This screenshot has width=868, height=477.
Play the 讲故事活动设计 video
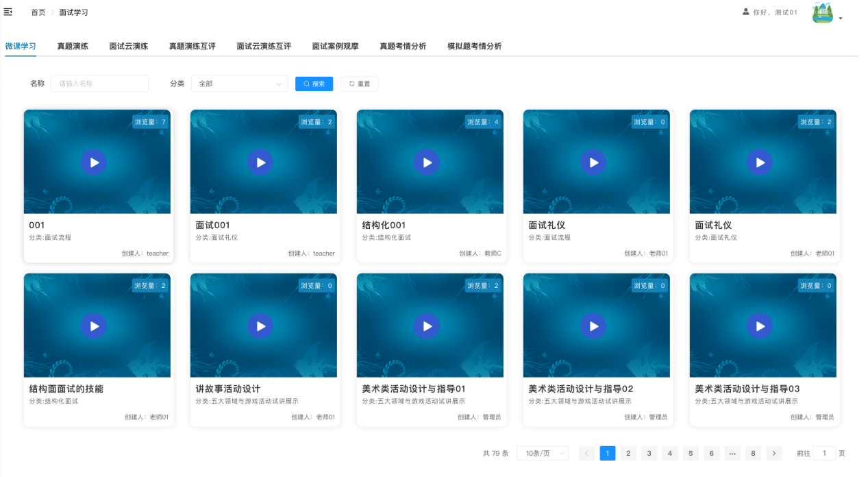(260, 326)
